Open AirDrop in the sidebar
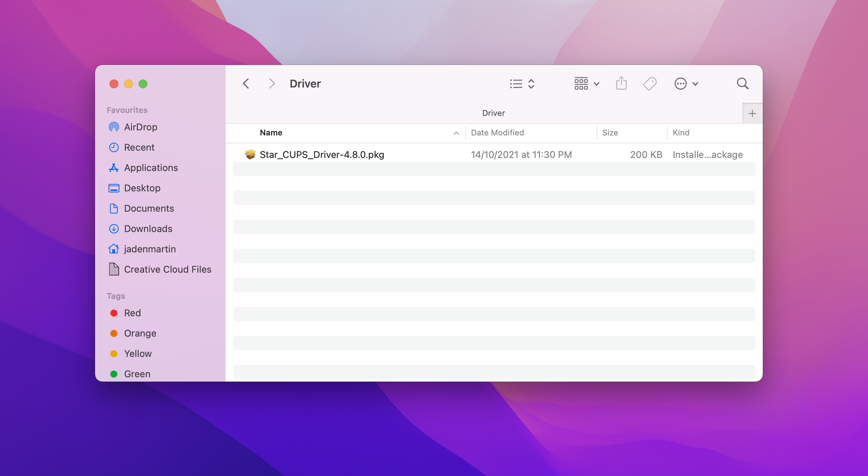The height and width of the screenshot is (476, 868). pos(140,127)
